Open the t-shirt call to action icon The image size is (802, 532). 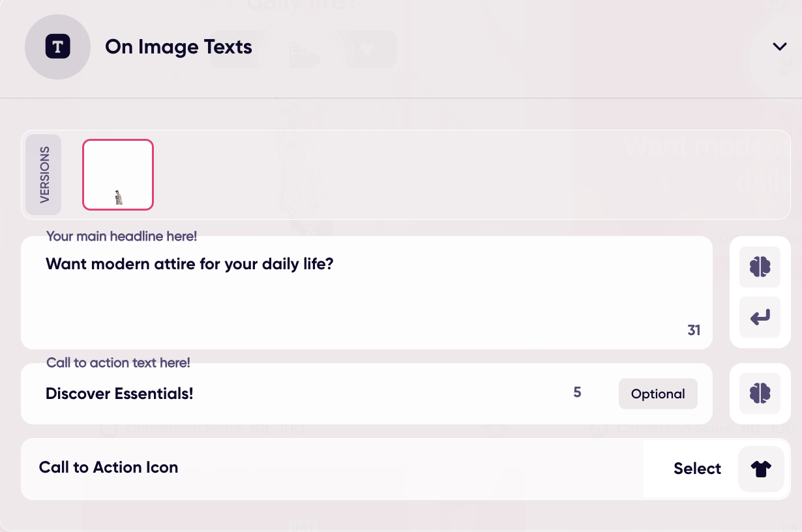point(761,469)
